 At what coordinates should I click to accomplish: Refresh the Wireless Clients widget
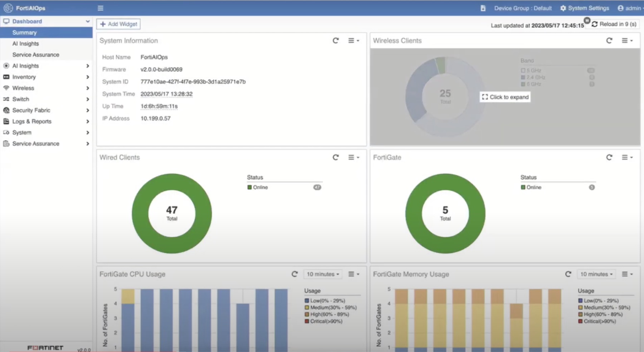click(x=609, y=40)
